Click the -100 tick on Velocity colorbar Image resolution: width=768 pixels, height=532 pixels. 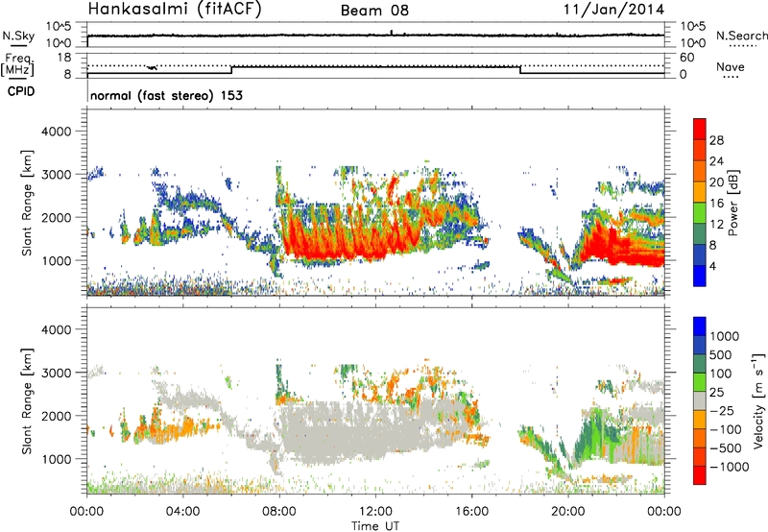click(x=726, y=429)
